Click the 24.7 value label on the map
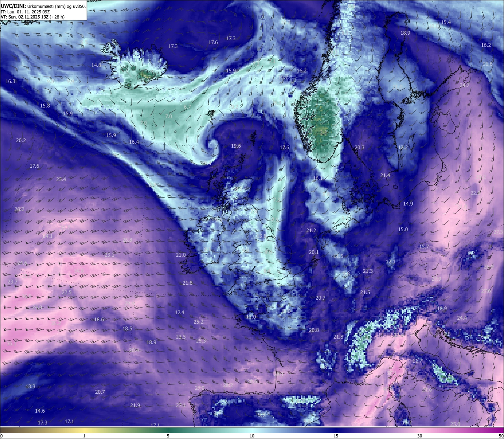This screenshot has width=504, height=439. pos(465,85)
